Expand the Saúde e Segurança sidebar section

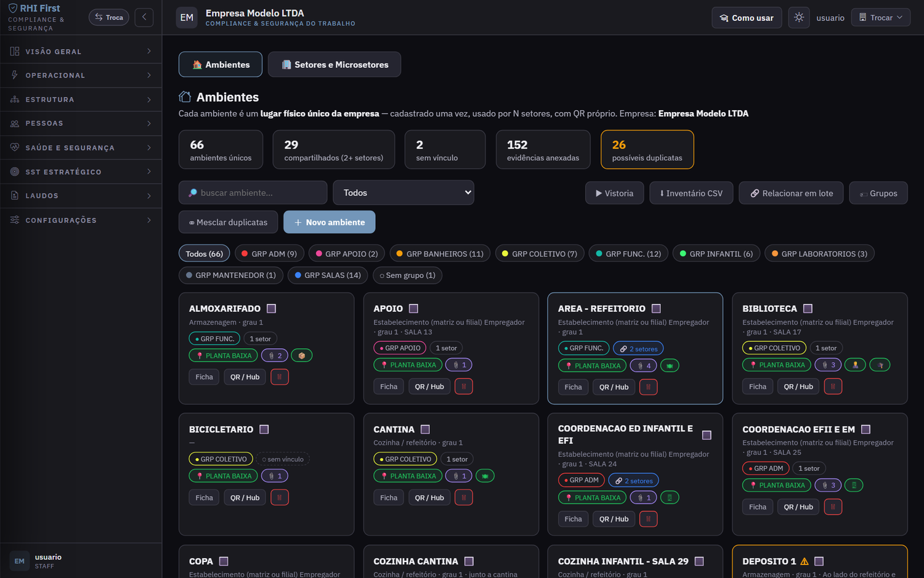[x=81, y=148]
